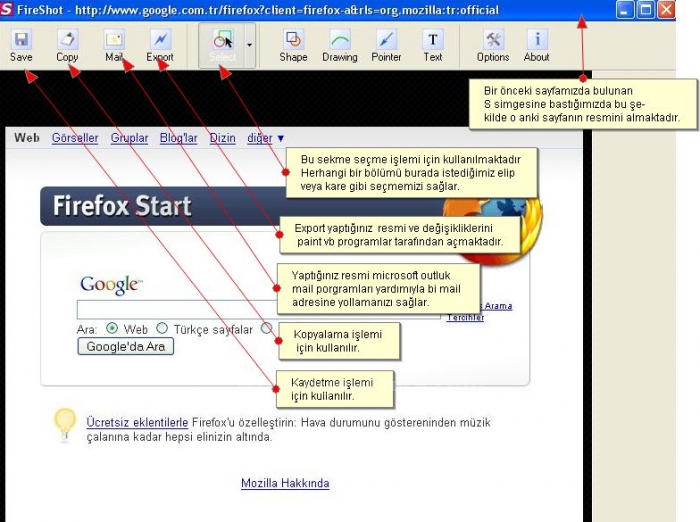The width and height of the screenshot is (700, 522).
Task: Select the Text annotation tool
Action: (x=432, y=45)
